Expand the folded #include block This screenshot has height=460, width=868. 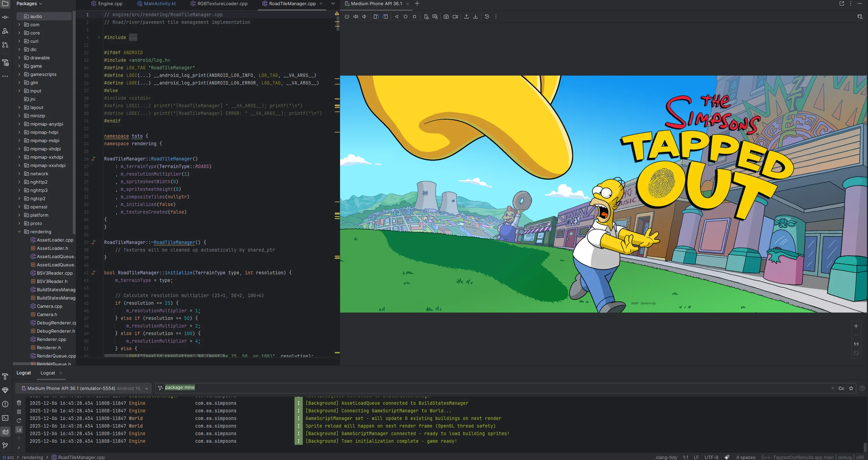tap(99, 37)
